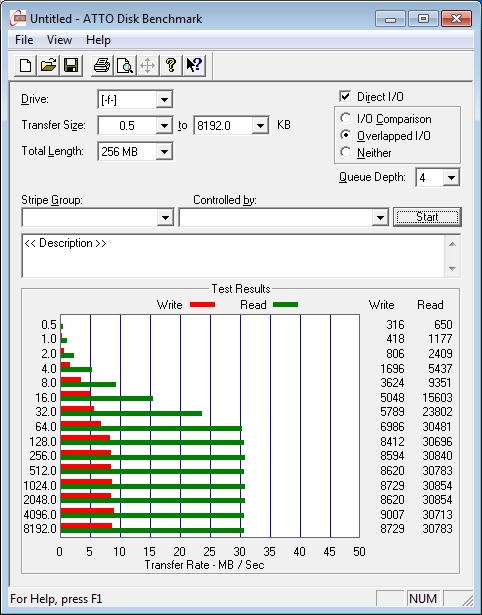The width and height of the screenshot is (482, 615).
Task: Choose the Neither radio option
Action: (346, 152)
